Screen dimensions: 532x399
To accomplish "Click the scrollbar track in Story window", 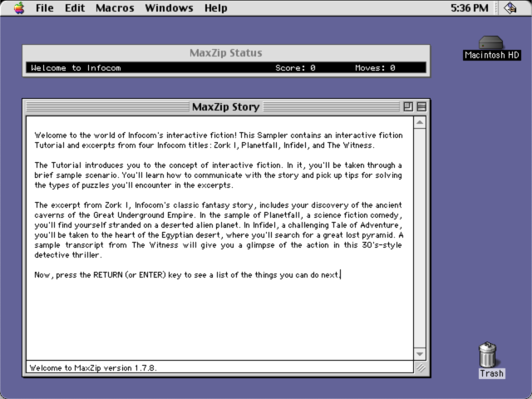I will pos(420,239).
